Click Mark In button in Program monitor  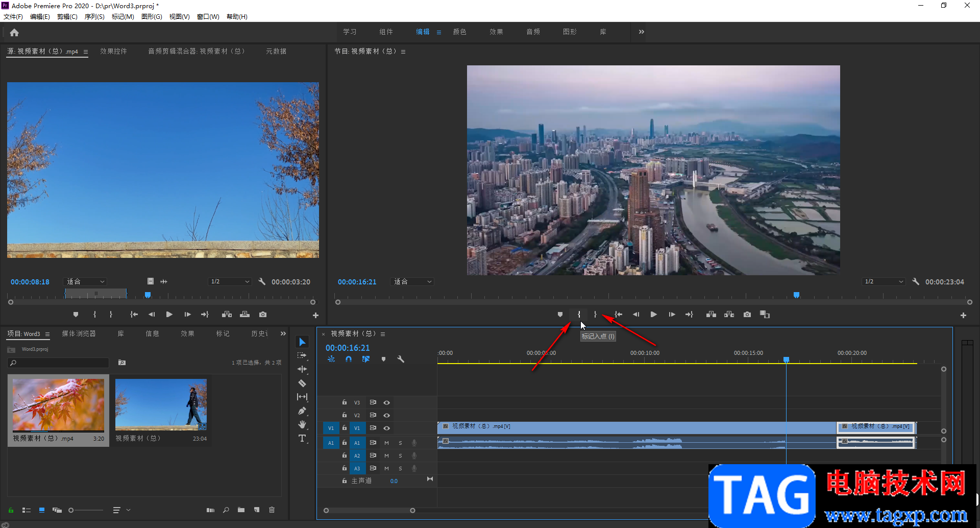tap(579, 315)
